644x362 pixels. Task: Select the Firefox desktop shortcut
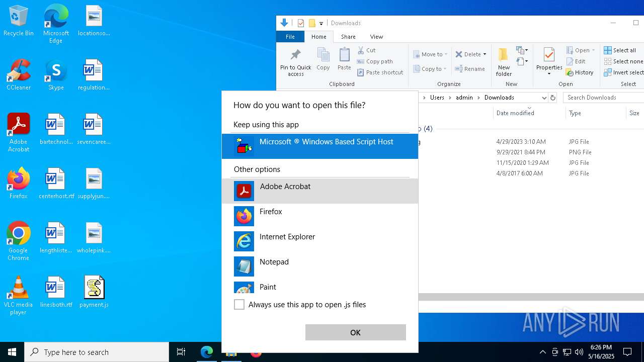(x=19, y=184)
